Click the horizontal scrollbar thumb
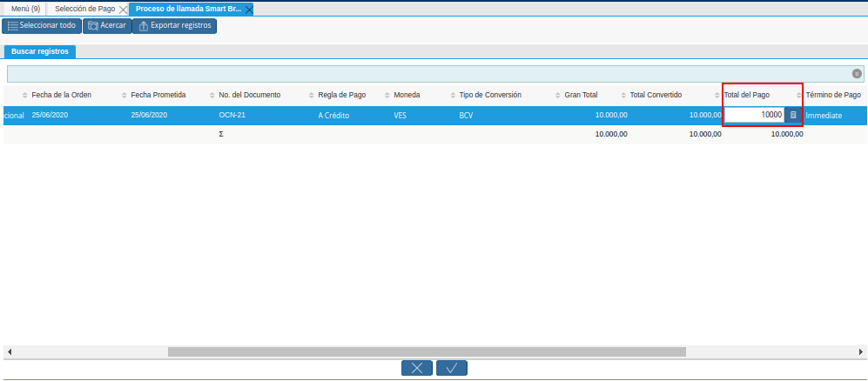This screenshot has height=381, width=868. (x=427, y=351)
